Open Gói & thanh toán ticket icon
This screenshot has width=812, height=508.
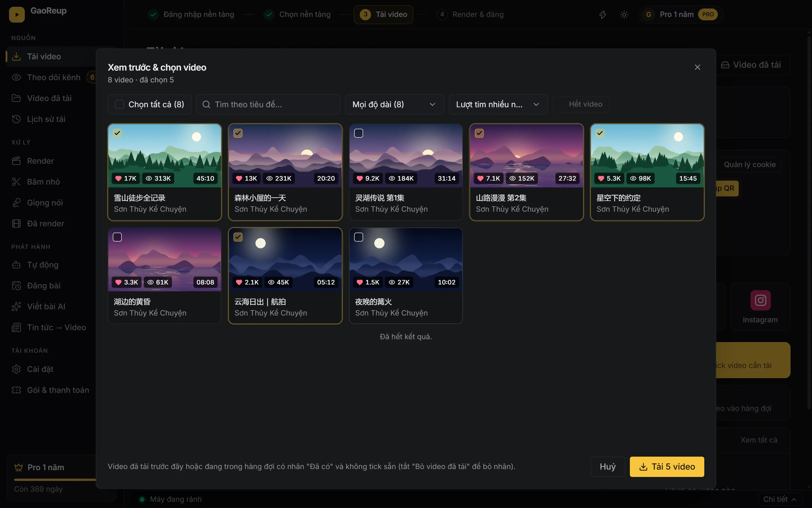16,390
